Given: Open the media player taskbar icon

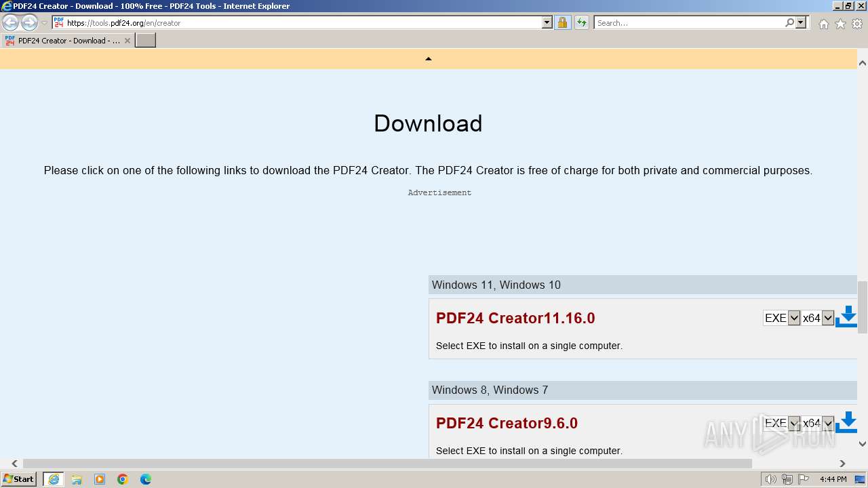Looking at the screenshot, I should (x=100, y=479).
